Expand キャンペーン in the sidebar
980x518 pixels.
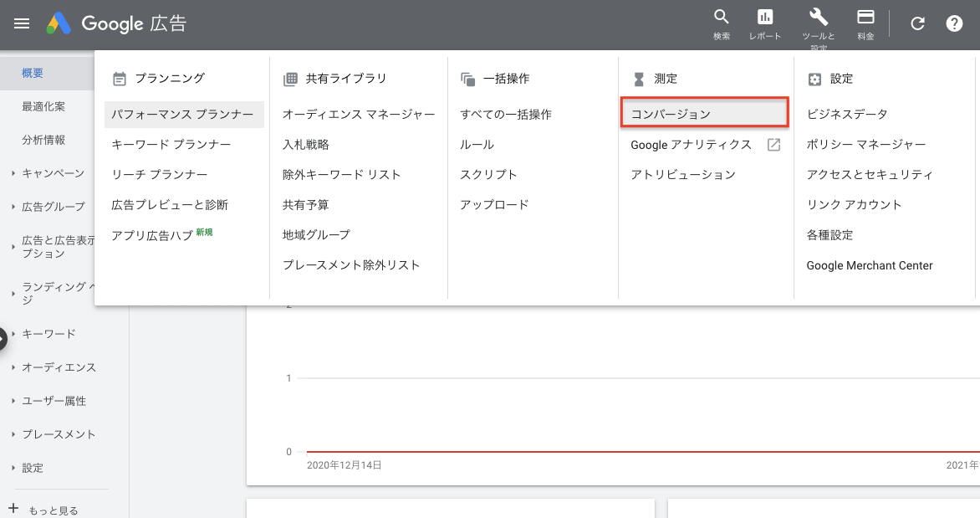[13, 173]
